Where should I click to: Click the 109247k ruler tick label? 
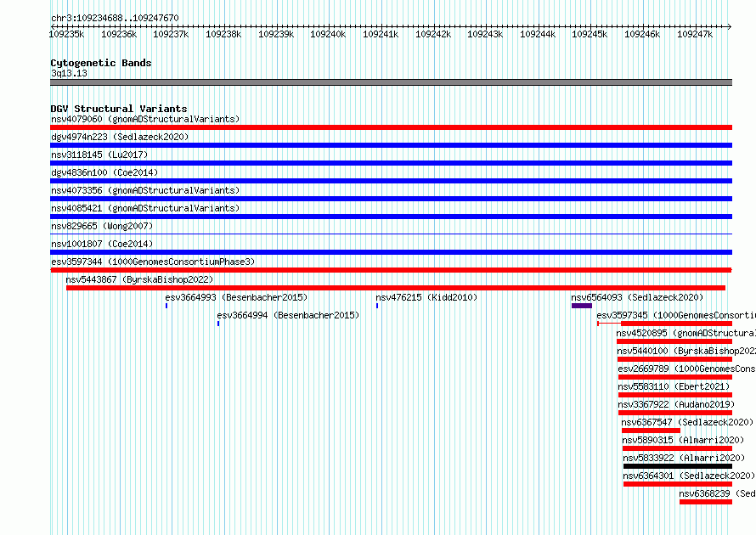pyautogui.click(x=695, y=34)
